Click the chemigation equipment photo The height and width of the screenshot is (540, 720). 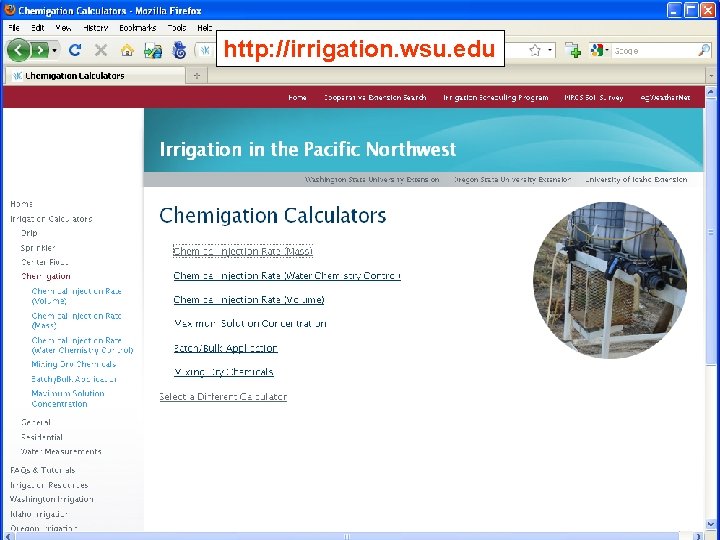[610, 280]
